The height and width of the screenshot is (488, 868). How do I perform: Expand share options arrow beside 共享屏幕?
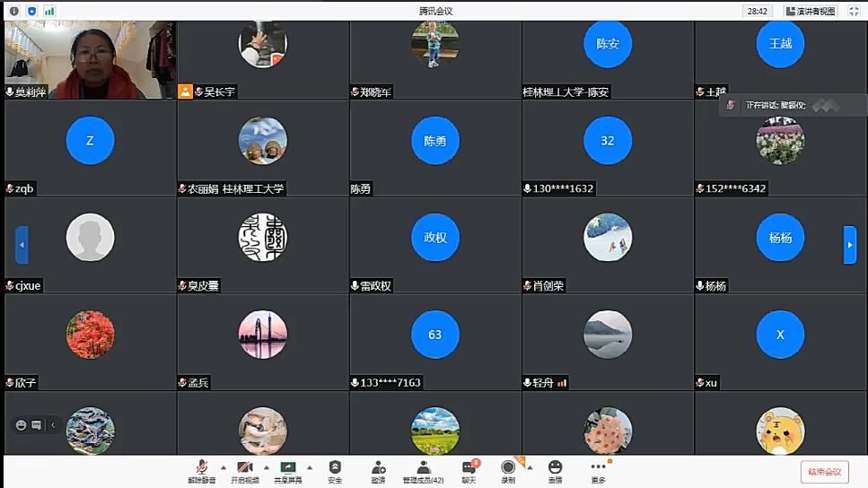[310, 467]
